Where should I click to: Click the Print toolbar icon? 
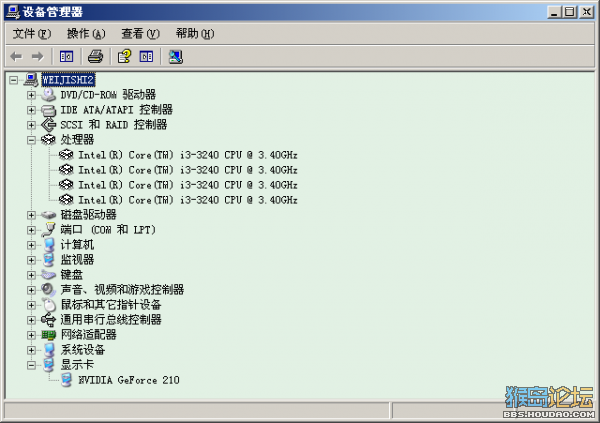click(95, 57)
